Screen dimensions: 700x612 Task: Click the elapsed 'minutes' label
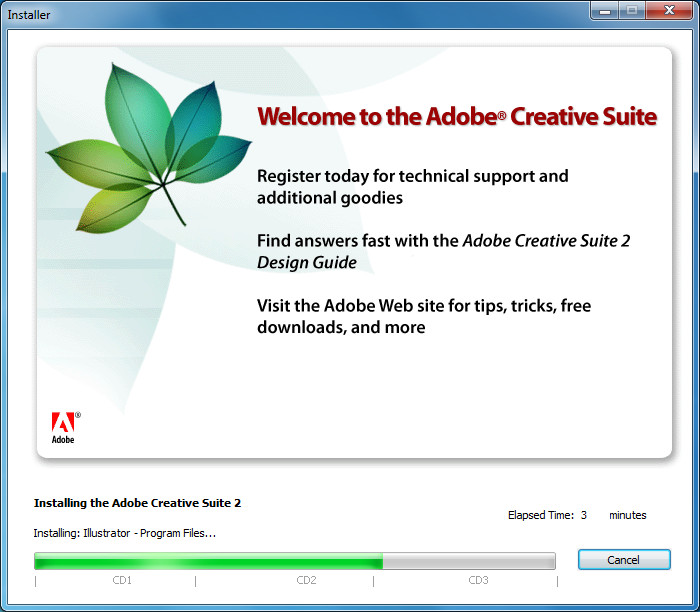coord(628,515)
